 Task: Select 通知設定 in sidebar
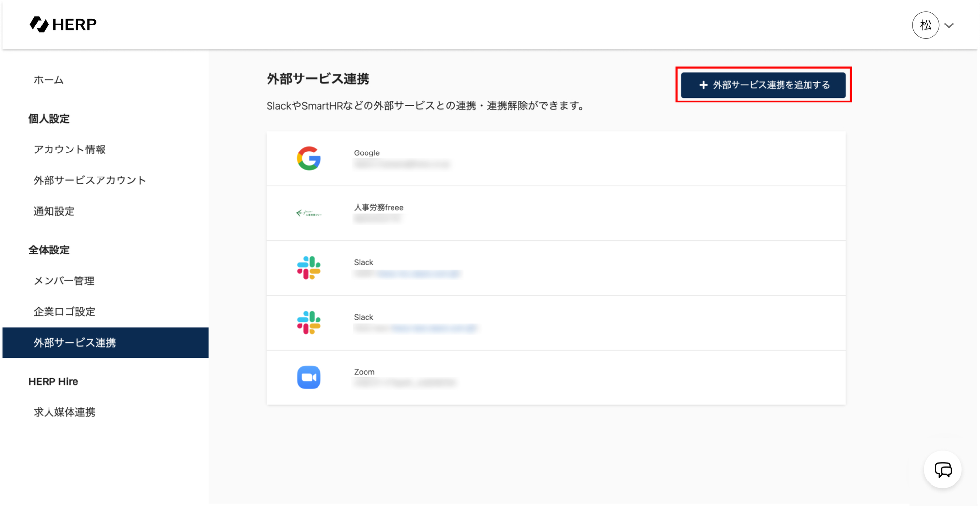pos(54,211)
